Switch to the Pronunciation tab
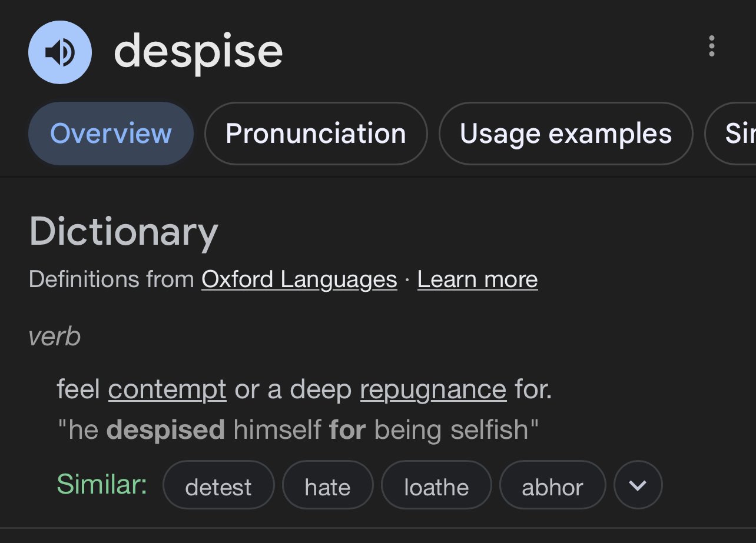 pyautogui.click(x=316, y=134)
